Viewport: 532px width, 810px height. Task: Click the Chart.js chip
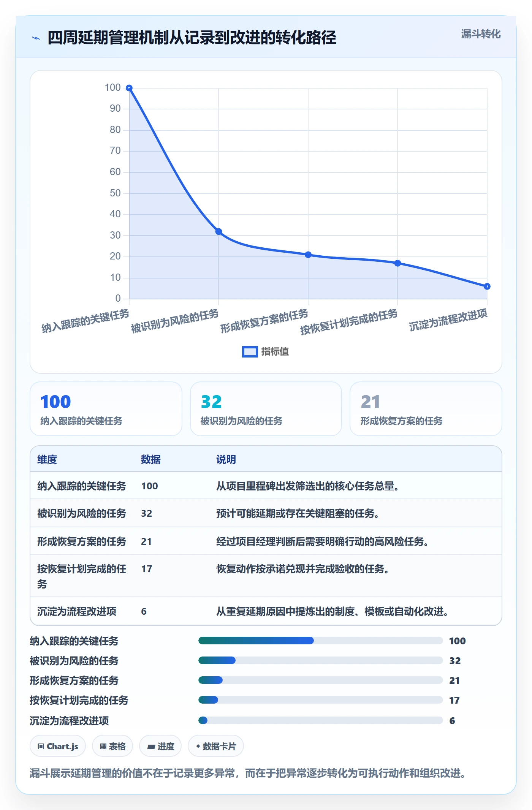coord(58,746)
